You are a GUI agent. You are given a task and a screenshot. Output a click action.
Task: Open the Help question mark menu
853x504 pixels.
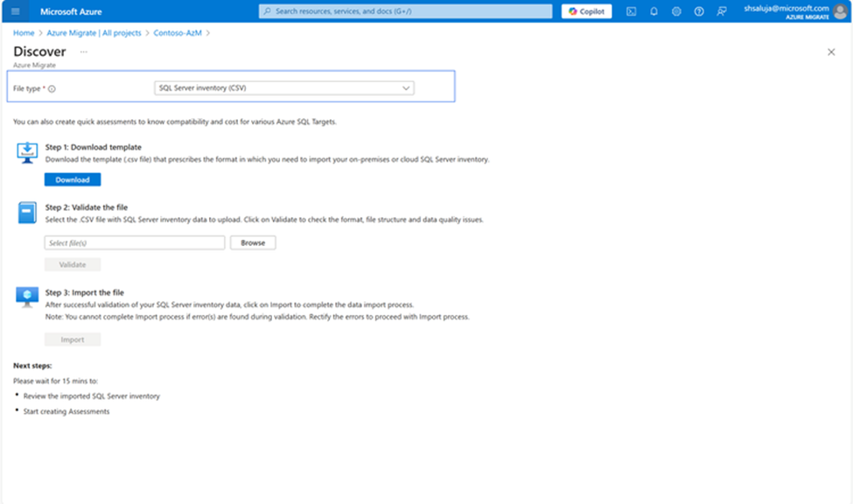pyautogui.click(x=699, y=11)
